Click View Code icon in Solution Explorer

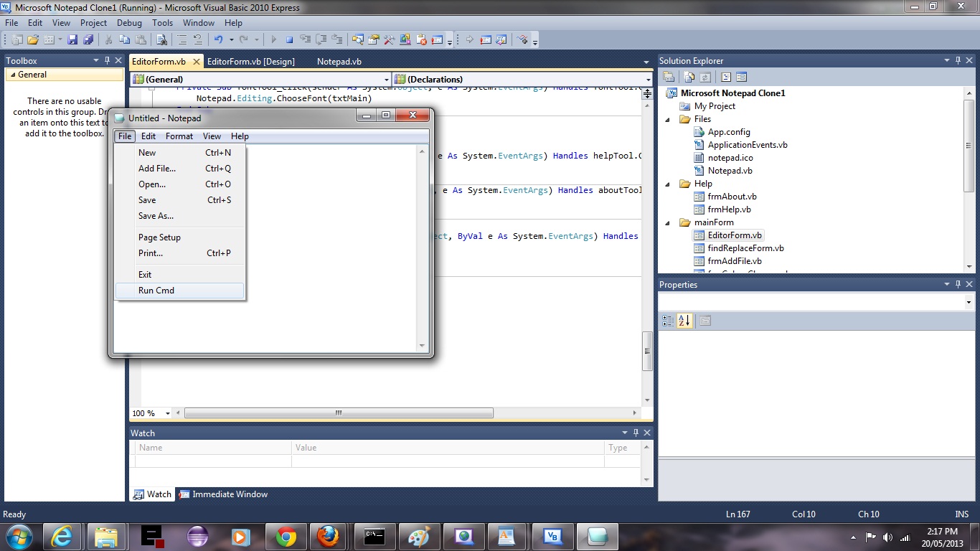click(x=725, y=77)
